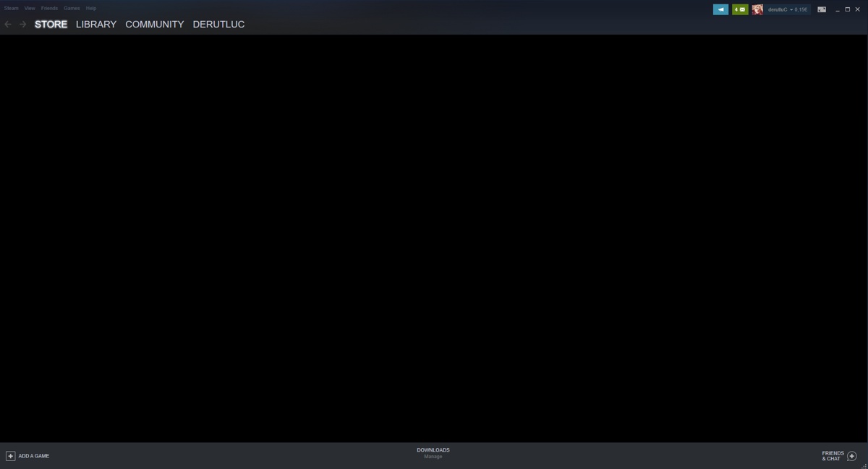868x469 pixels.
Task: Maximize the Steam window
Action: 848,9
